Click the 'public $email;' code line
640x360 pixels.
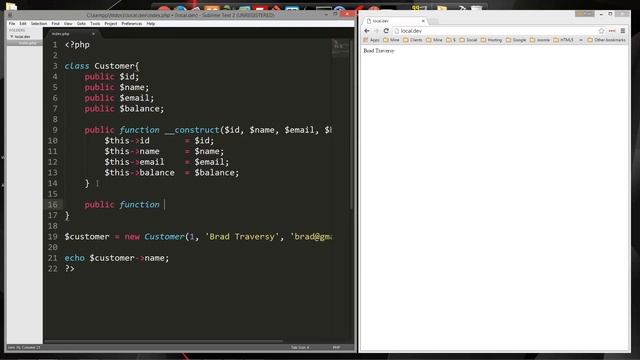pos(119,98)
